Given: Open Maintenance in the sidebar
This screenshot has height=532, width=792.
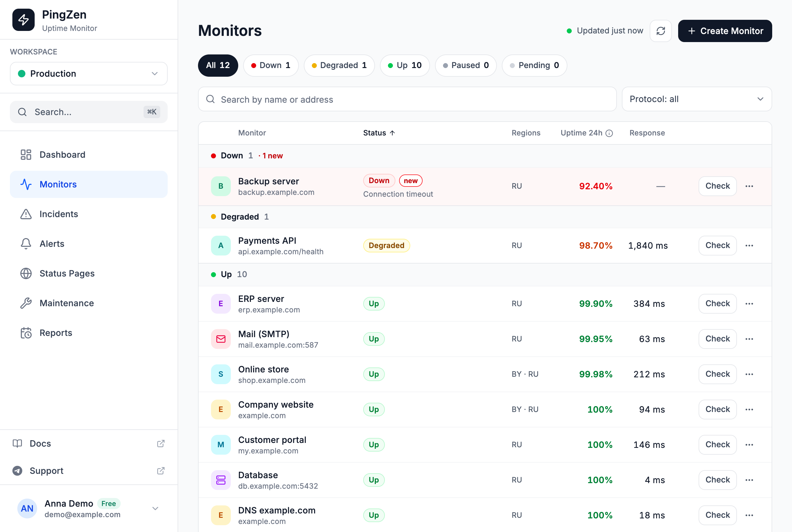Looking at the screenshot, I should point(88,303).
